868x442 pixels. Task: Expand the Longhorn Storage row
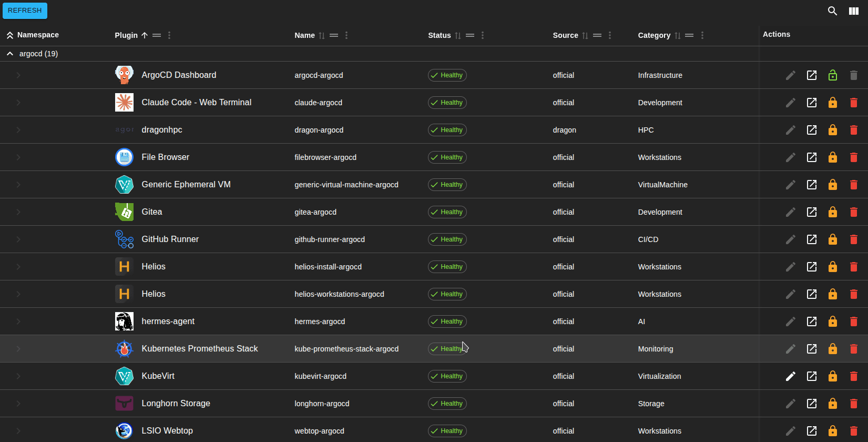coord(18,404)
